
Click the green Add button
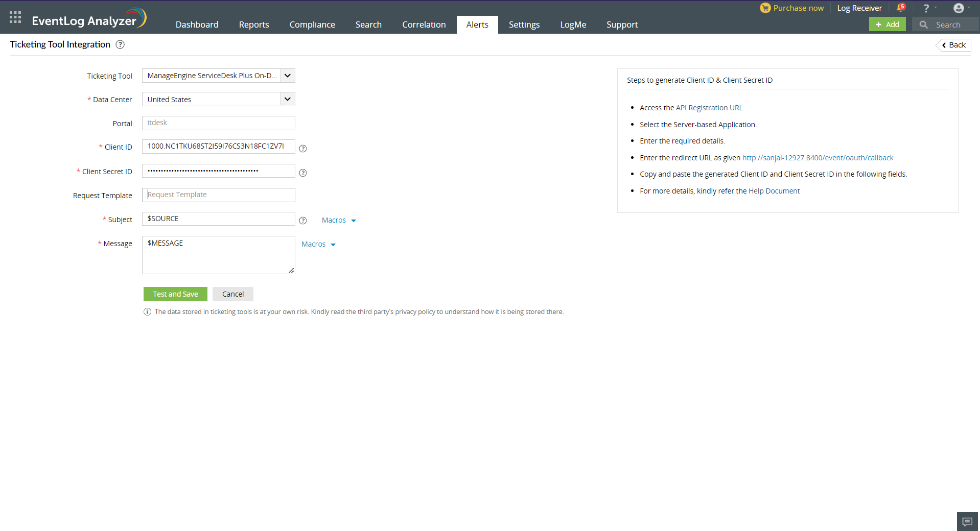click(888, 25)
